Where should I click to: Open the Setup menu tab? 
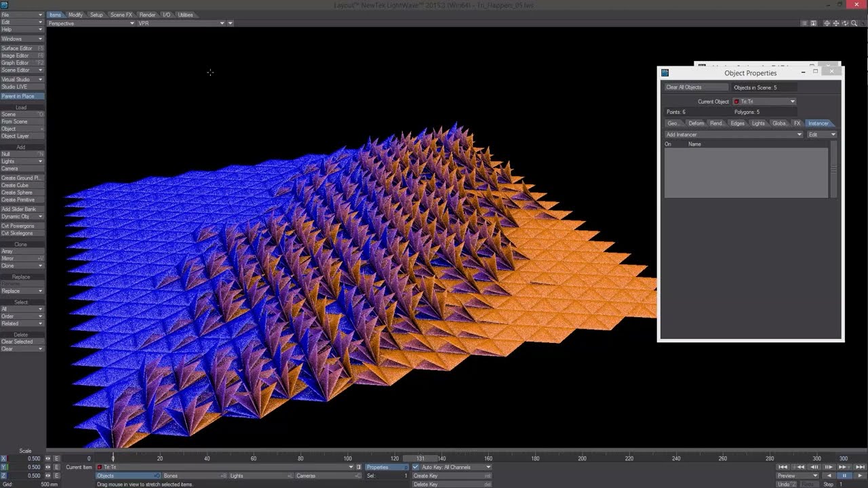[96, 15]
